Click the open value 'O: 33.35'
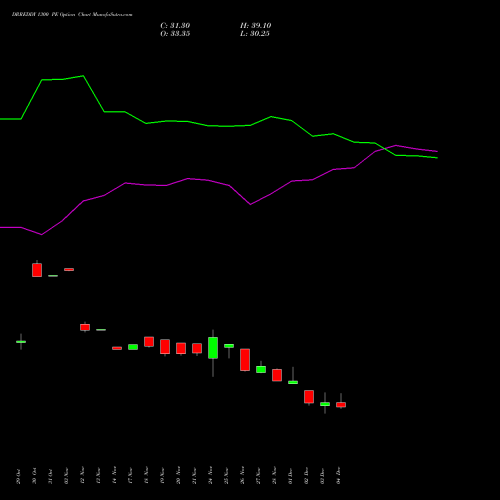The height and width of the screenshot is (500, 500). pos(175,34)
